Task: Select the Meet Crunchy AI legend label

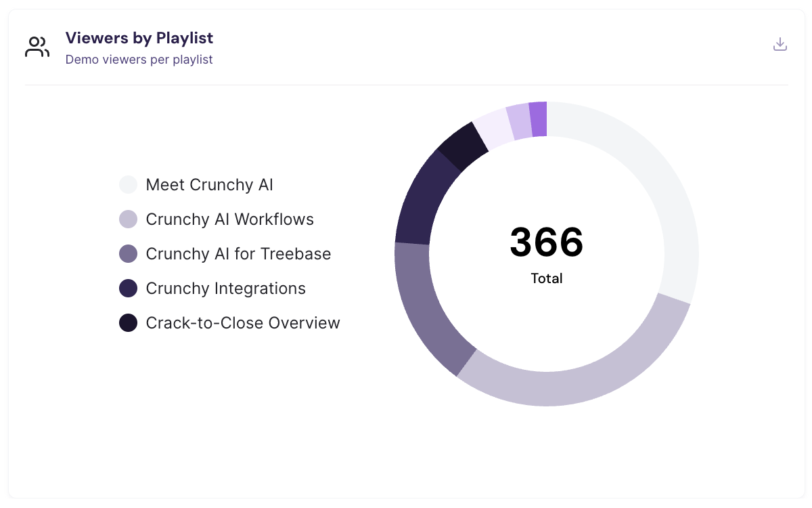Action: pos(209,185)
